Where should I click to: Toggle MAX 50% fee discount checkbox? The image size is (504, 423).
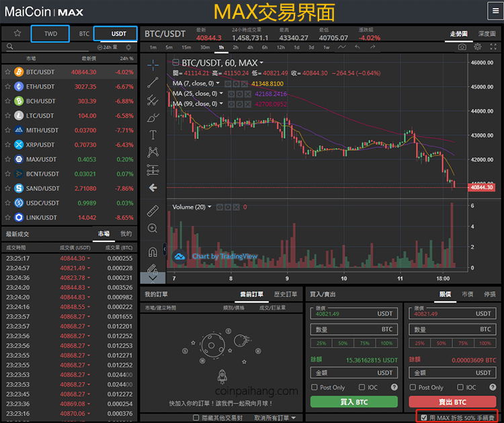[x=424, y=418]
